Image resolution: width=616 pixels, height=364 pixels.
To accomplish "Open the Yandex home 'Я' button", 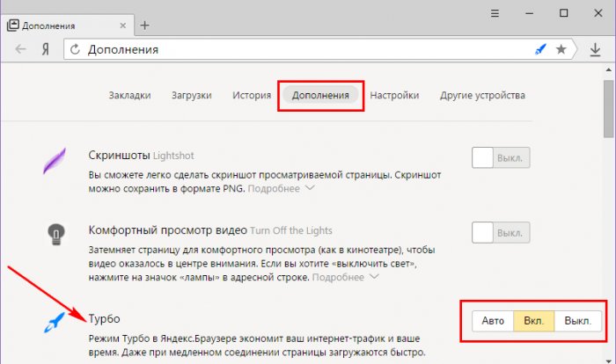I will pyautogui.click(x=46, y=49).
